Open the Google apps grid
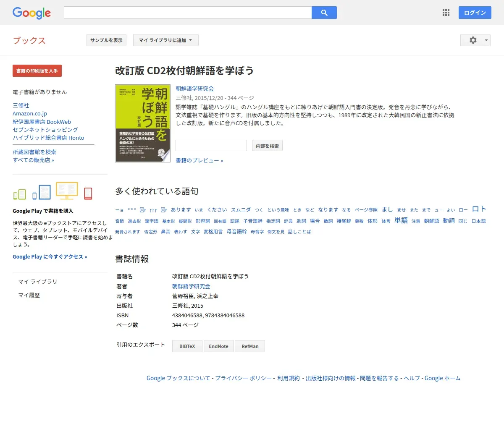Screen dimensions: 504x421 [446, 13]
